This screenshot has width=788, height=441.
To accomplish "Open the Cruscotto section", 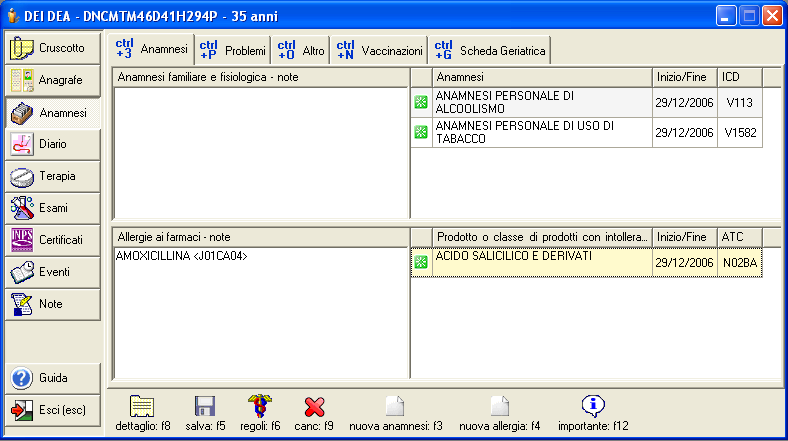I will (x=53, y=48).
